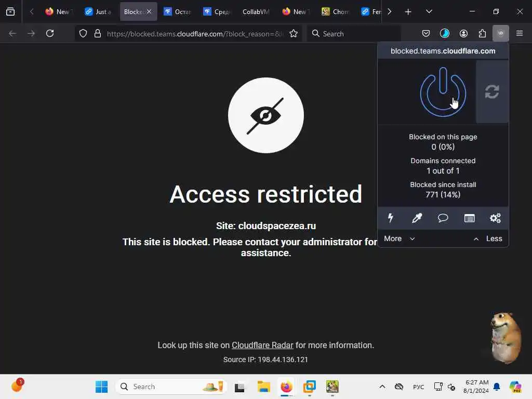Click the hamster image thumbnail

click(506, 338)
